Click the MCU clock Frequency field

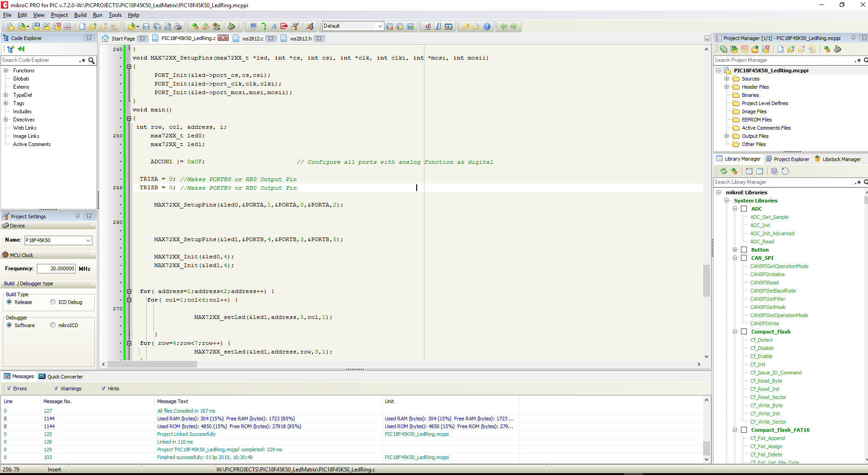56,268
